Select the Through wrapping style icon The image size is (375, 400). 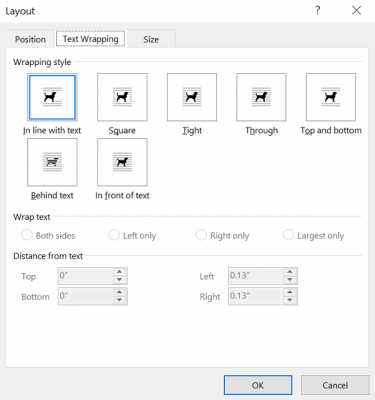tap(261, 97)
